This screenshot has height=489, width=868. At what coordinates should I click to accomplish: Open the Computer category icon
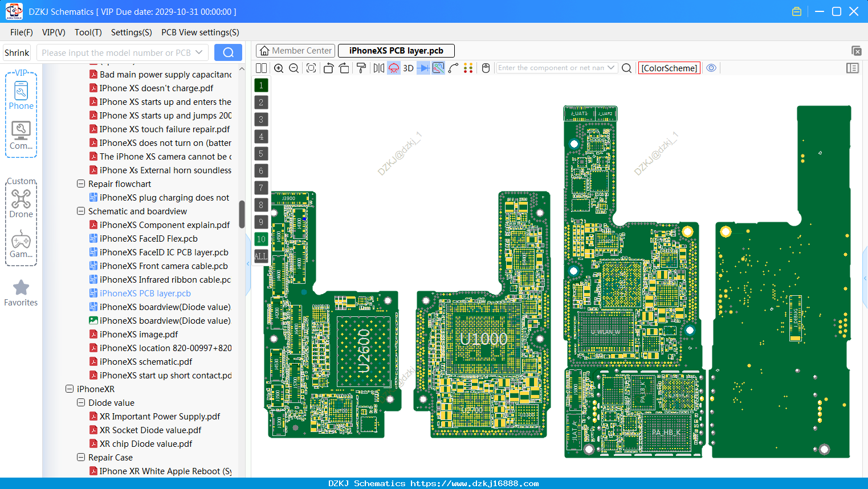point(21,135)
